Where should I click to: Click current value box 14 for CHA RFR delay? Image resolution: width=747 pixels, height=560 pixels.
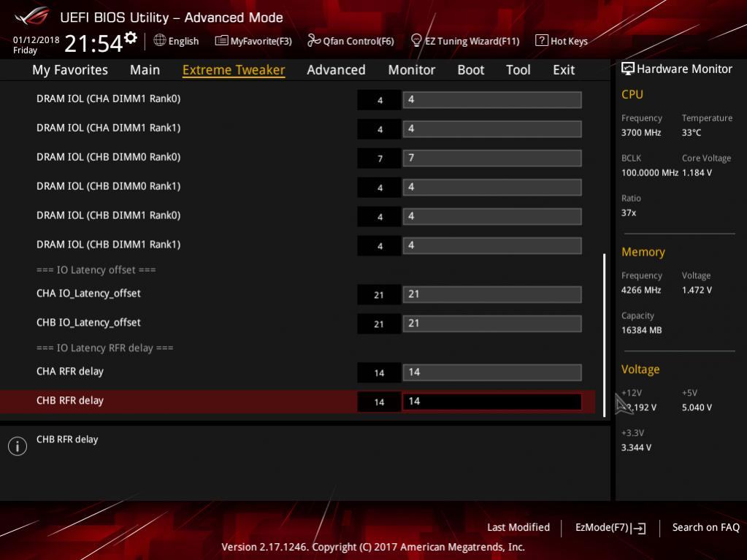[x=379, y=373]
